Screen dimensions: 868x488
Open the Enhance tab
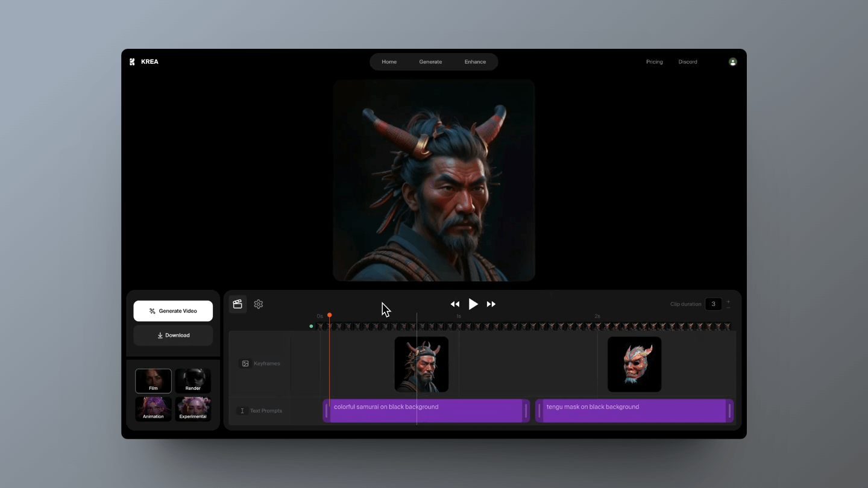475,62
